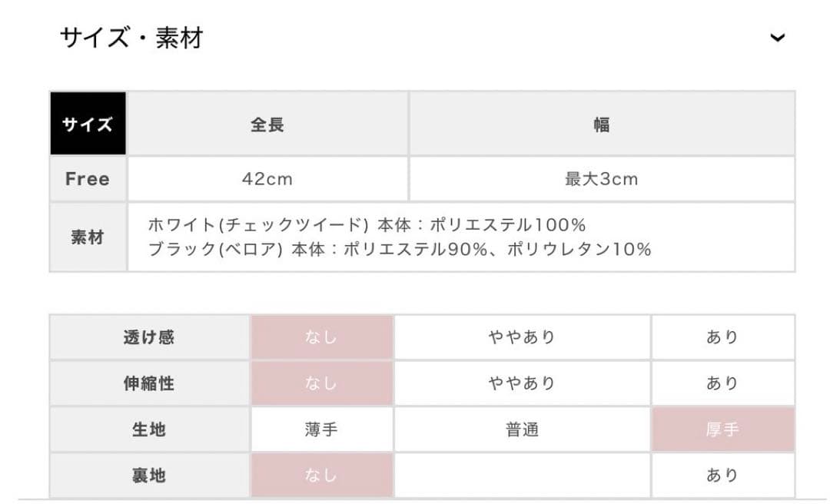This screenshot has height=504, width=830.
Task: Toggle the highlighted なし cell for 裏地
Action: coord(320,476)
